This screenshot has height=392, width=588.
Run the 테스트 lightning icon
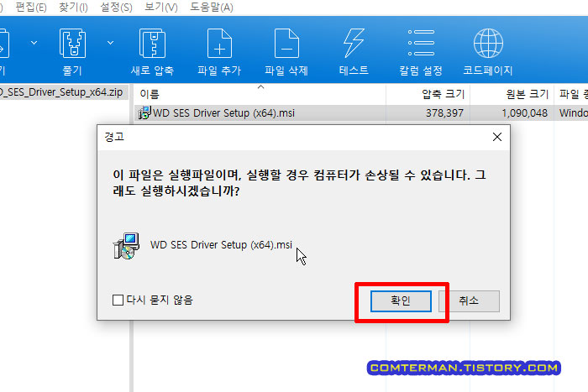click(x=354, y=44)
